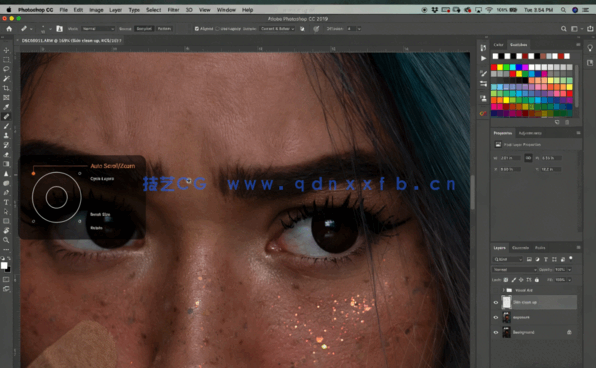Filter layers by adjustment layers icon

pos(537,259)
